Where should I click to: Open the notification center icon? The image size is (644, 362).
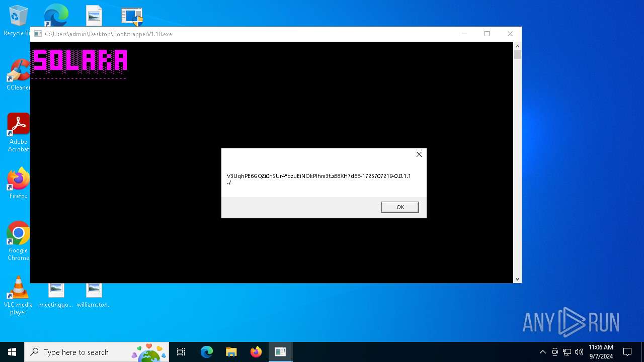[627, 352]
